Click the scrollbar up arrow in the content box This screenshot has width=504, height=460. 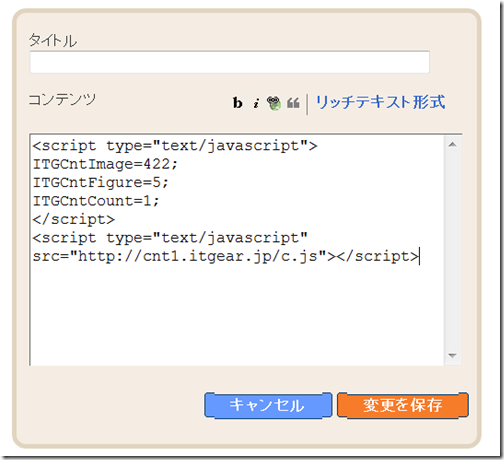(452, 145)
